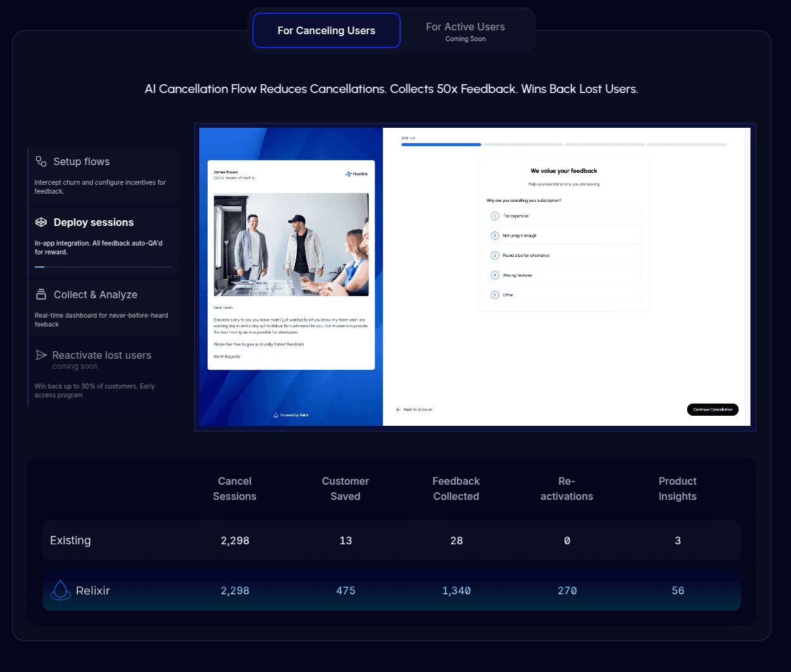Image resolution: width=791 pixels, height=672 pixels.
Task: Click the Relixir Product Insights value 56
Action: click(x=678, y=590)
